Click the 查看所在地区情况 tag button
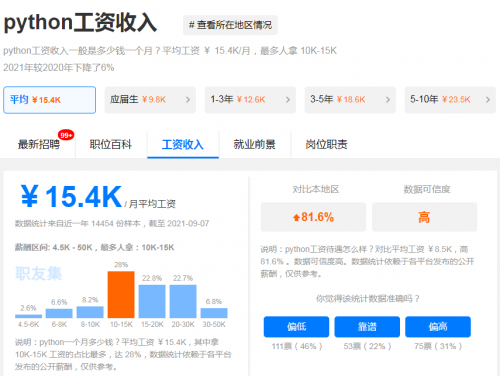 coord(230,25)
